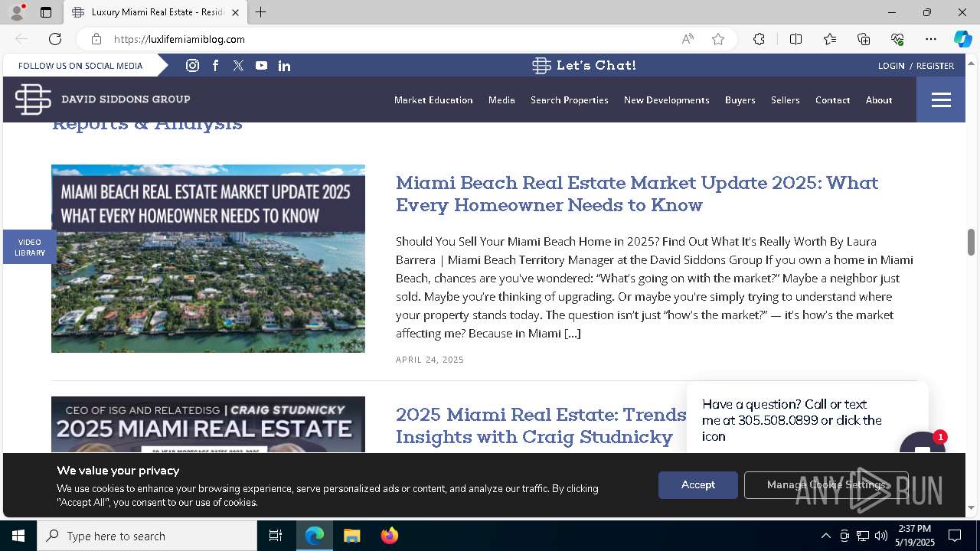
Task: Open Miami Beach market update thumbnail image
Action: coord(208,259)
